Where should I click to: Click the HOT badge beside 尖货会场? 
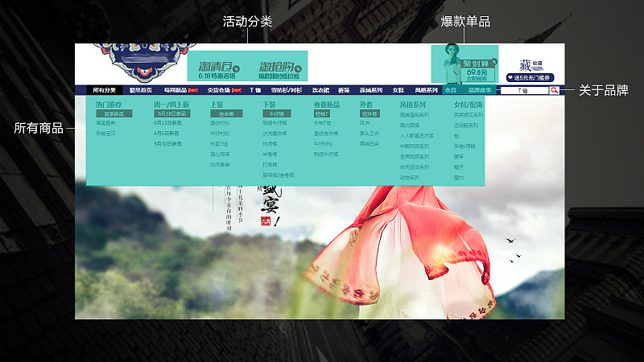coord(237,90)
